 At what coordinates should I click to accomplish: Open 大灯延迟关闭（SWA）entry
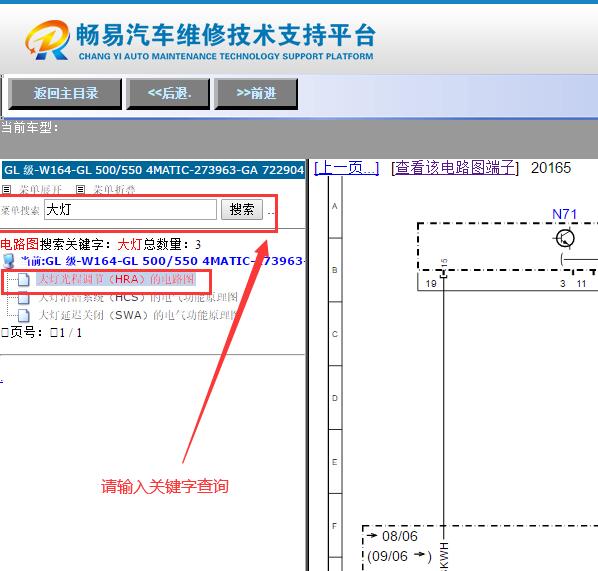pos(137,315)
